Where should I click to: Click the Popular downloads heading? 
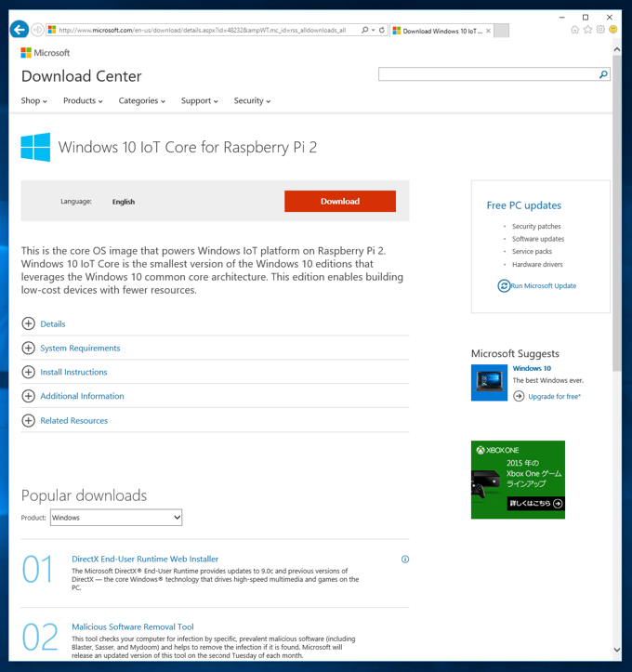(x=84, y=495)
